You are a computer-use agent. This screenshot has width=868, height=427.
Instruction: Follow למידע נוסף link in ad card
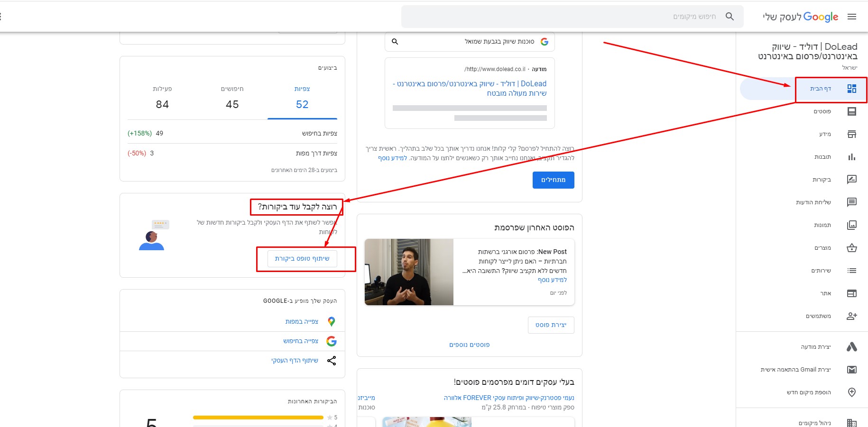[x=392, y=158]
